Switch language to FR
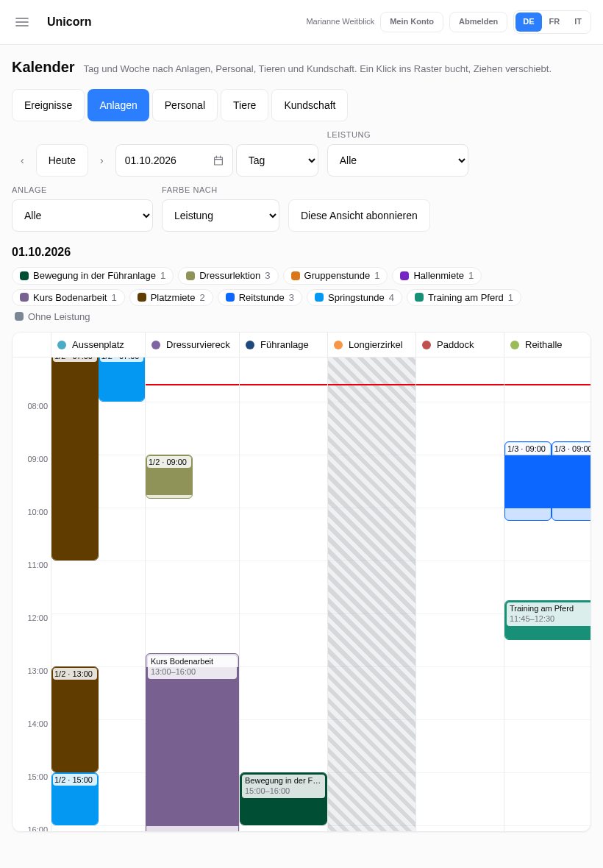Screen dimensions: 603x868 click(554, 22)
